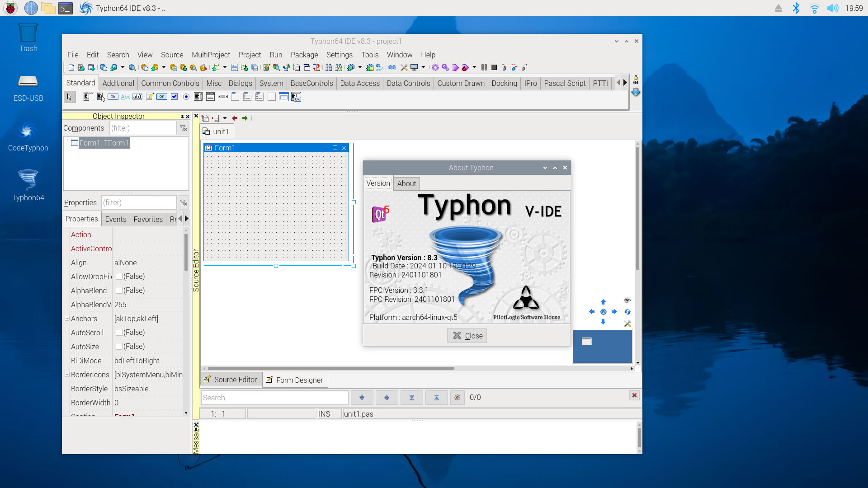Focus the Components filter field
This screenshot has height=488, width=868.
click(143, 128)
